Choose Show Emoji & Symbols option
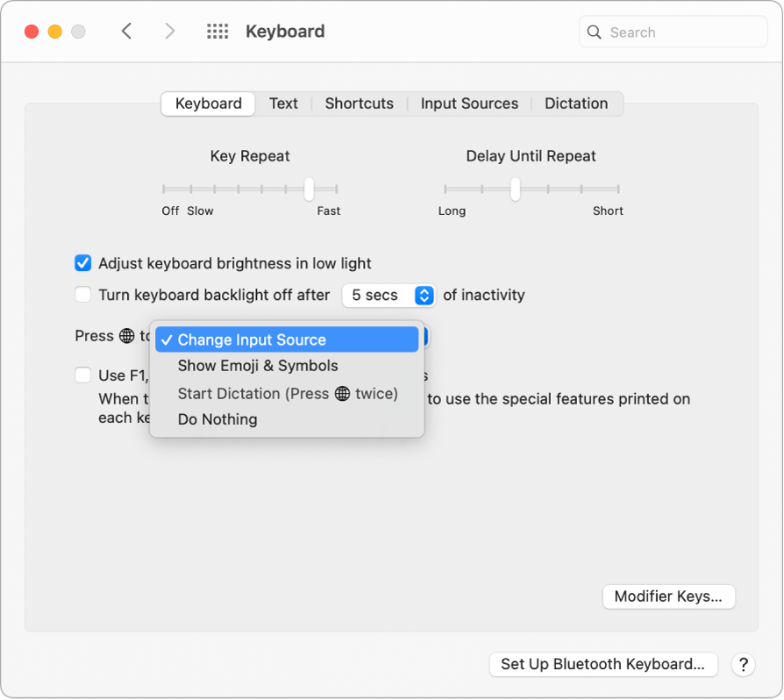This screenshot has width=784, height=700. coord(257,366)
